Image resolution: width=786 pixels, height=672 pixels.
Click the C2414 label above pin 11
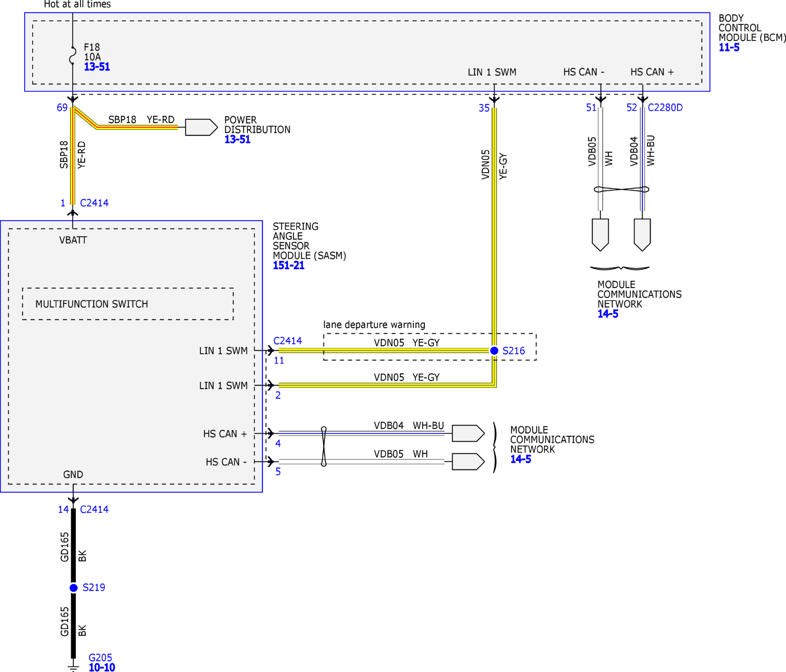tap(287, 341)
